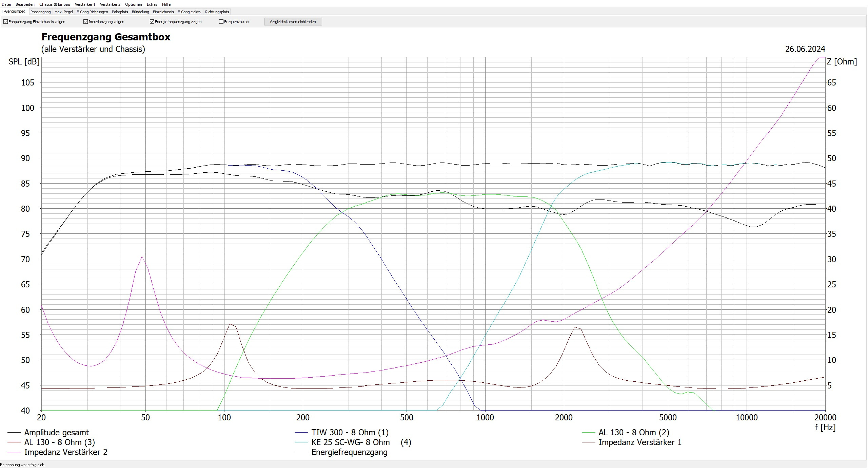This screenshot has height=475, width=868.
Task: Click Vergleichskurven einblenden button
Action: pyautogui.click(x=293, y=22)
